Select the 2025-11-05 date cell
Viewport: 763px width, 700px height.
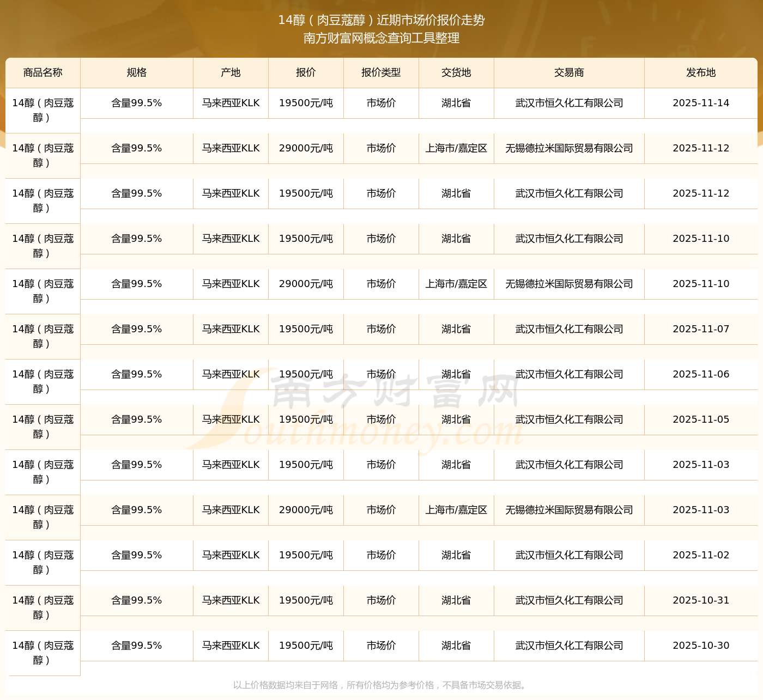pyautogui.click(x=701, y=419)
